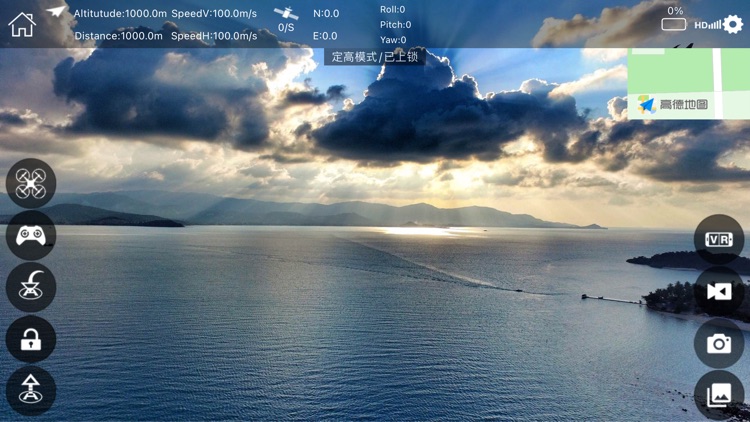Screen dimensions: 750x422
Task: Tap the N:0.0 coordinate value
Action: click(x=326, y=13)
